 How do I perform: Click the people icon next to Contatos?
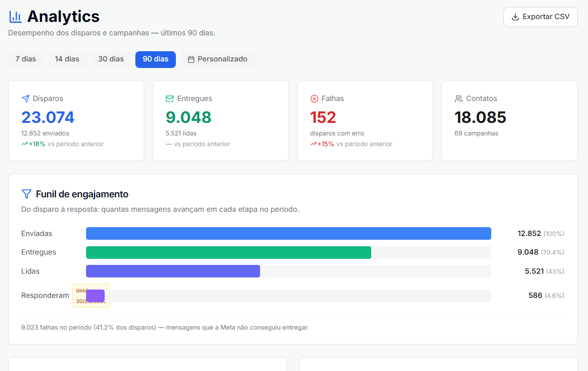[x=459, y=99]
